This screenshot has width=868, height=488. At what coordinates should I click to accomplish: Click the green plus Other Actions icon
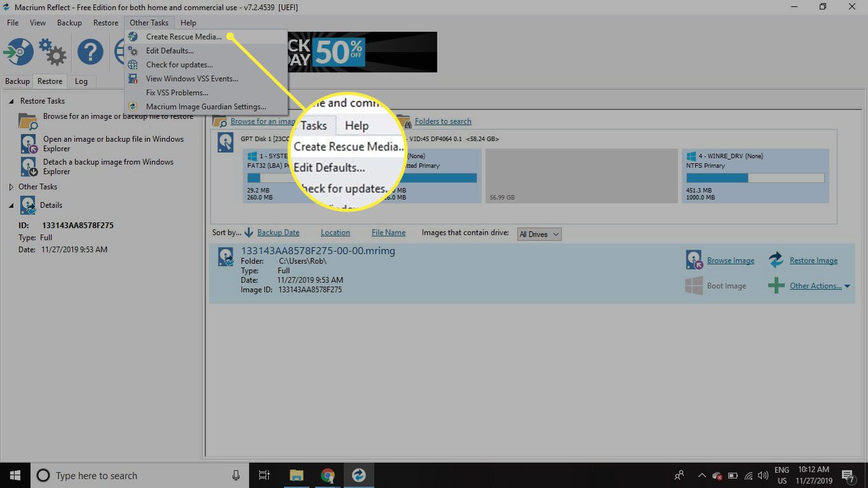[x=776, y=285]
